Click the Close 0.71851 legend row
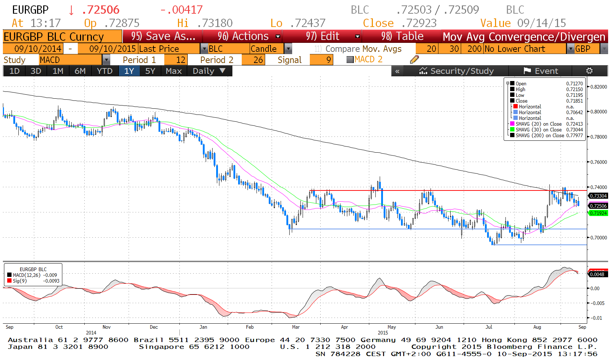The height and width of the screenshot is (364, 611). tap(547, 101)
